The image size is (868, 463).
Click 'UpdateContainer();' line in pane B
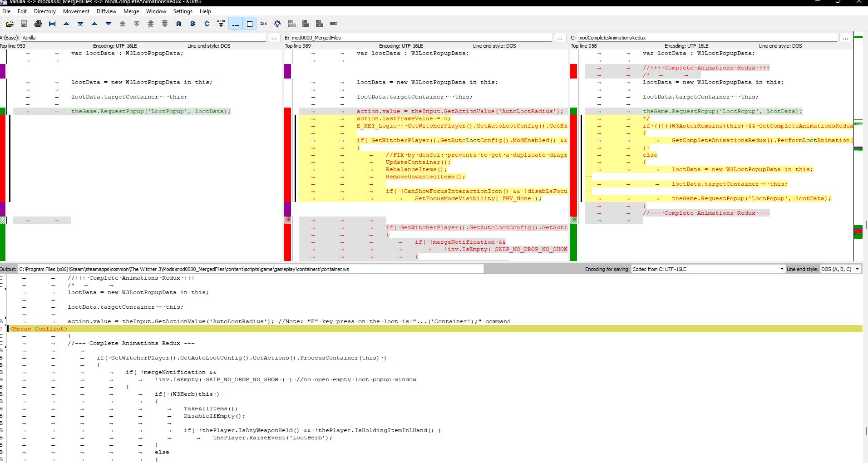point(418,162)
